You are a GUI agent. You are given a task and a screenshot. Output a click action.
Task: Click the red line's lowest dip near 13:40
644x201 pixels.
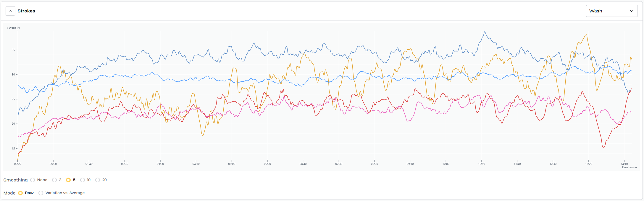[604, 147]
